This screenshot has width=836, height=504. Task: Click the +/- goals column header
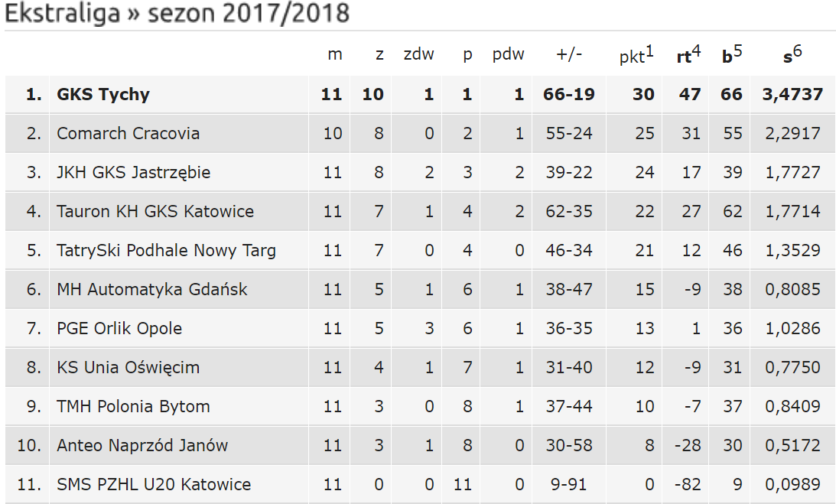[569, 54]
